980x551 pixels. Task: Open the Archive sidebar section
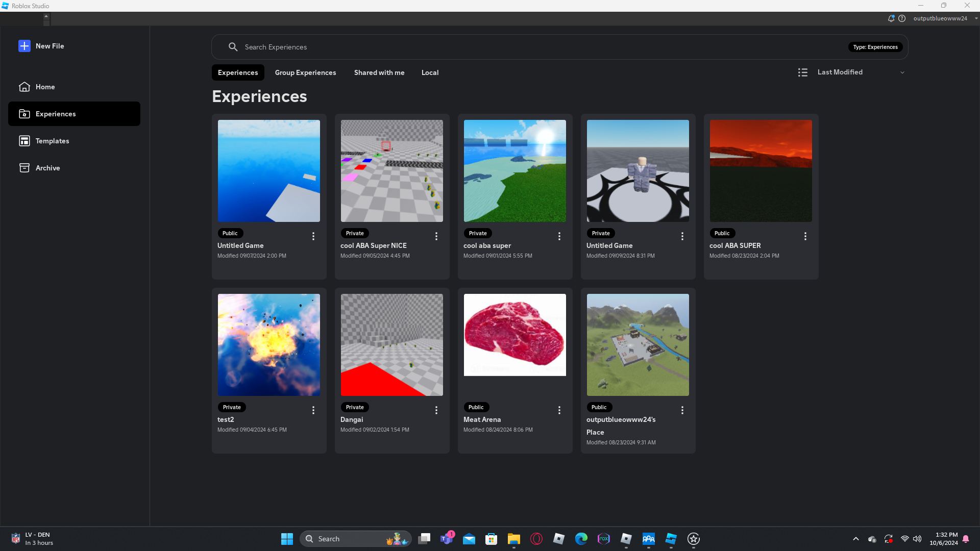(47, 168)
